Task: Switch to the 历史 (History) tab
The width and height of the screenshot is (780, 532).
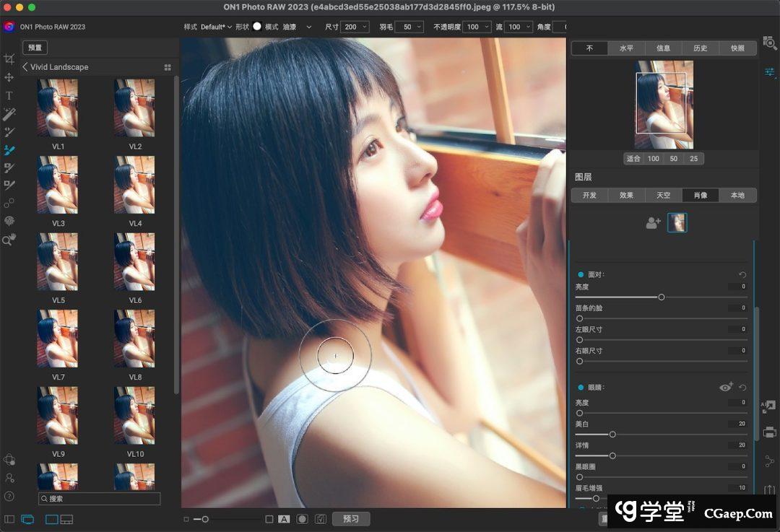Action: [701, 48]
